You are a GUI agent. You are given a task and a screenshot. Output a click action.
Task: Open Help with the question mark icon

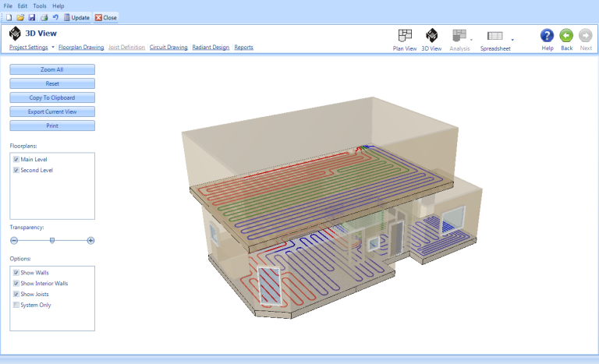547,36
